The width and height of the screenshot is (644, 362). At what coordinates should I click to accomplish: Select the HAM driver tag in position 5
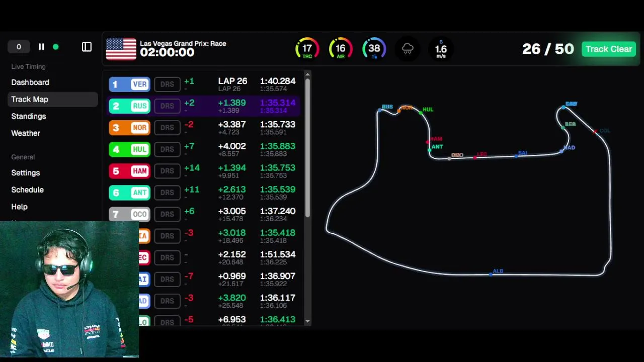[x=129, y=171]
